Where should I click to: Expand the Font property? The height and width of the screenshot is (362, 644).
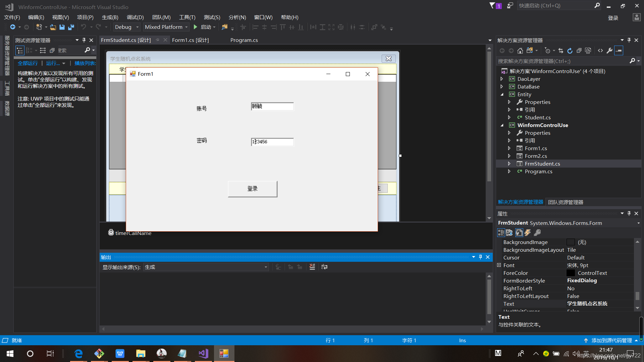499,265
